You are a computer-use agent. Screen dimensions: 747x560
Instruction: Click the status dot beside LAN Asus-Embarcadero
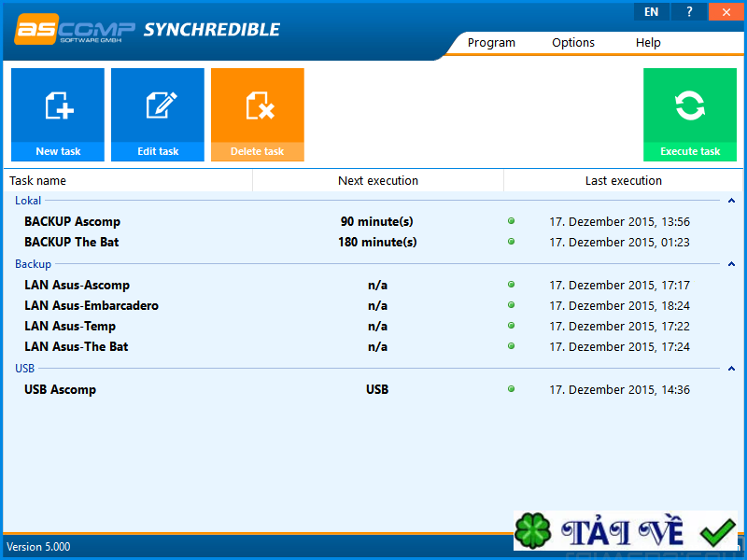[x=512, y=304]
